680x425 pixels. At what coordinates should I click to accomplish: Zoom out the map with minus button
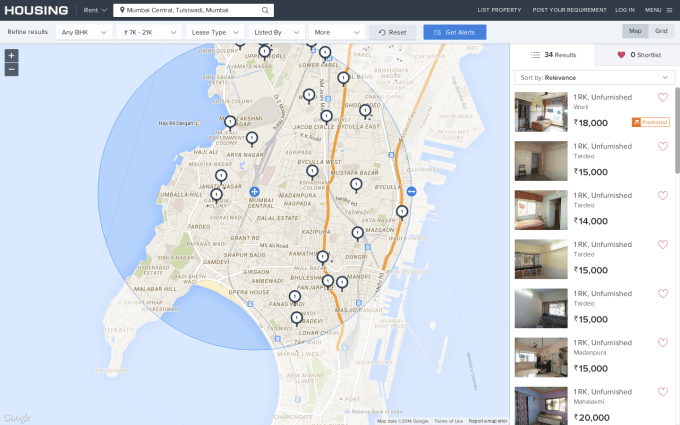(11, 69)
